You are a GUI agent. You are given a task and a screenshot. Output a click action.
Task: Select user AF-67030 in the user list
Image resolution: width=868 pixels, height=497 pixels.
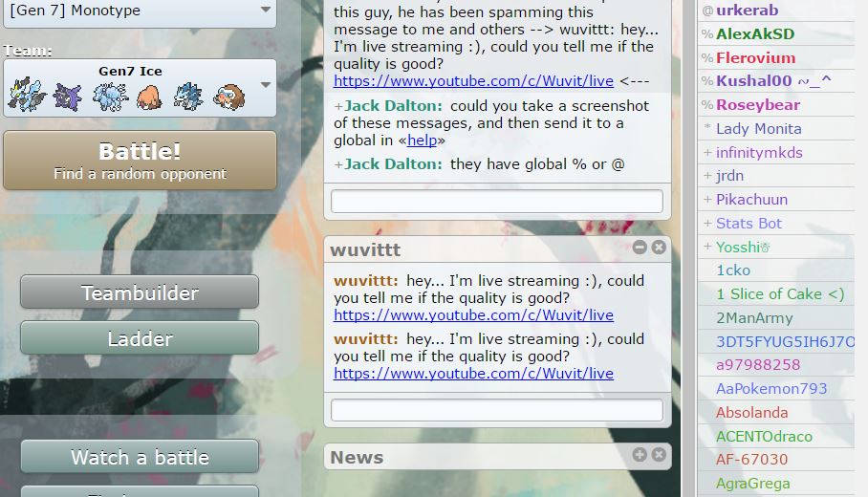pyautogui.click(x=776, y=460)
